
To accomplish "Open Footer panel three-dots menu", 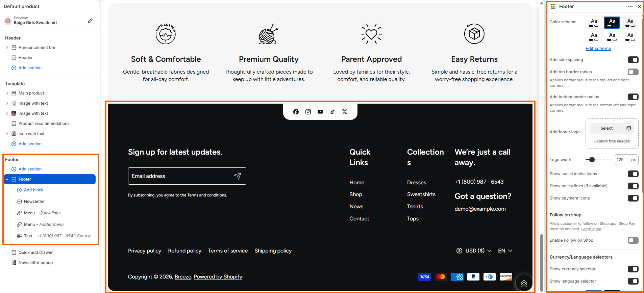I will 630,6.
